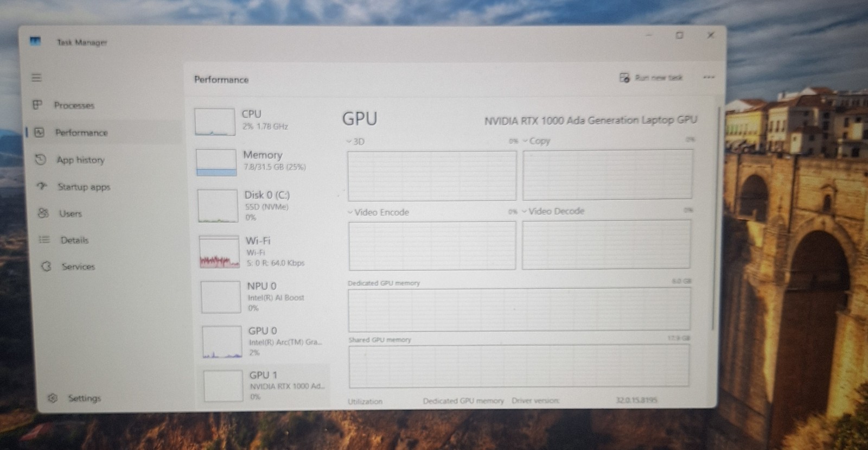868x450 pixels.
Task: Select the CPU performance item
Action: [x=260, y=121]
